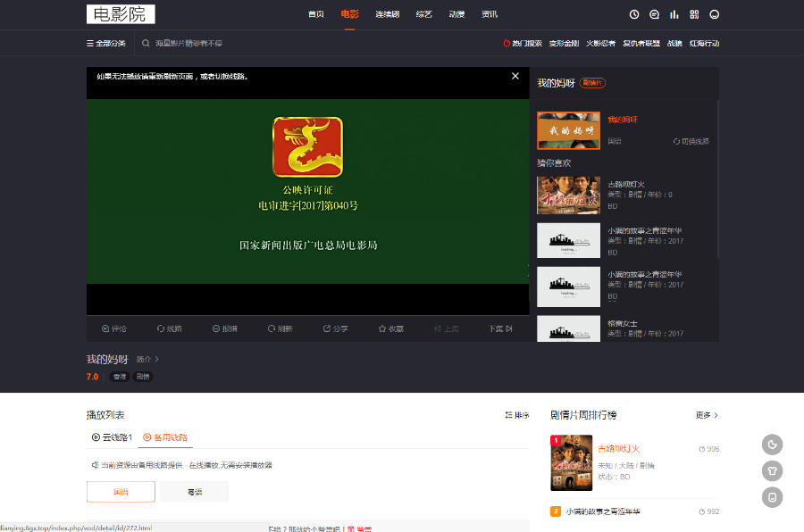Click the sidebar recommendations scrollbar
The width and height of the screenshot is (804, 532).
(x=717, y=179)
